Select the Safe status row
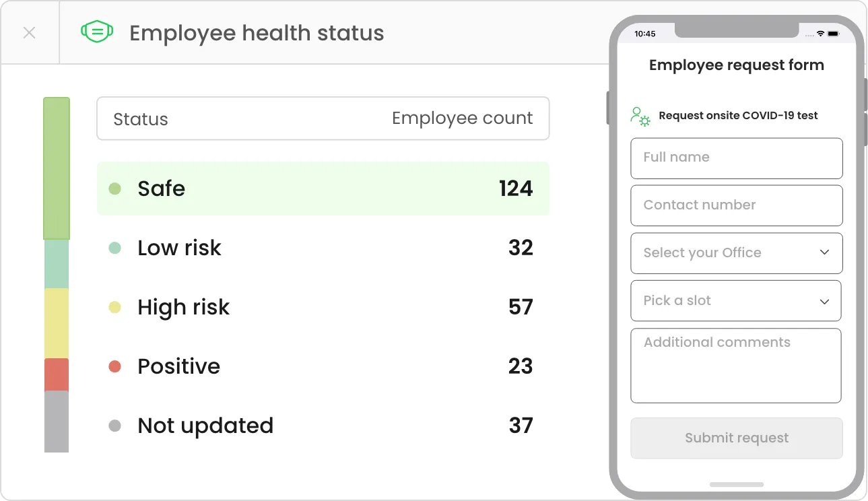 pyautogui.click(x=323, y=189)
